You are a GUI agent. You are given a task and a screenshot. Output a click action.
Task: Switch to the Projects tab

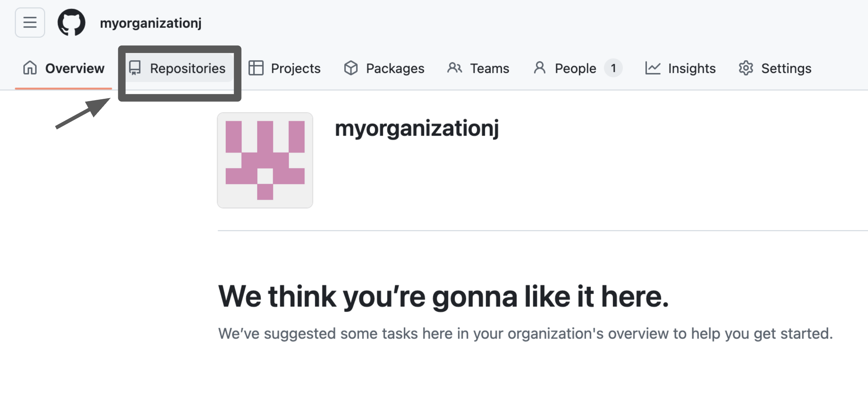tap(284, 68)
